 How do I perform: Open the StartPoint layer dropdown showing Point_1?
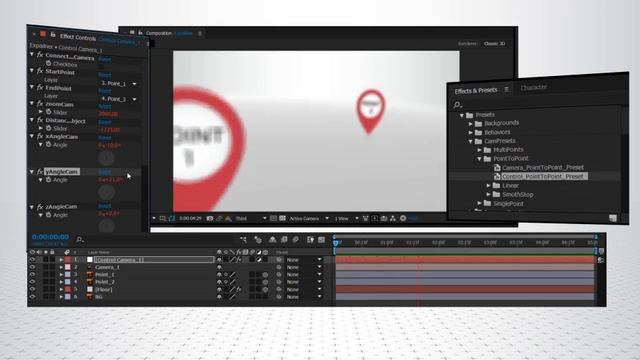pos(119,83)
